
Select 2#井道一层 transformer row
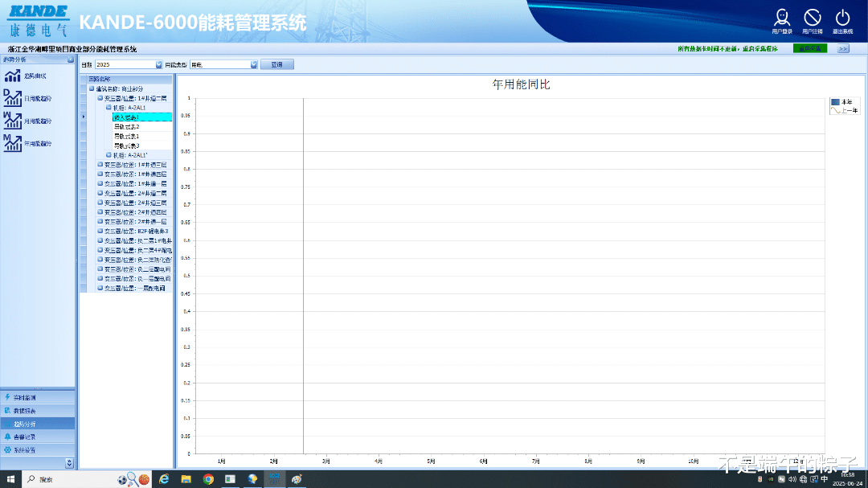click(136, 222)
